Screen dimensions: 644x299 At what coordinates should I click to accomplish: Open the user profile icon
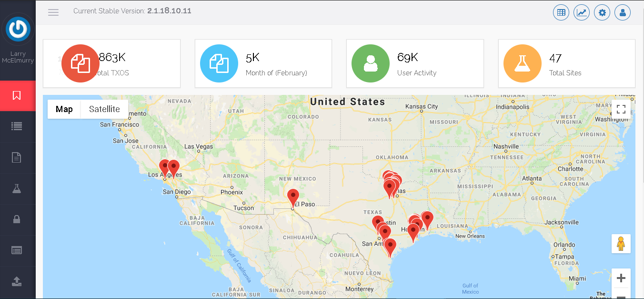623,13
